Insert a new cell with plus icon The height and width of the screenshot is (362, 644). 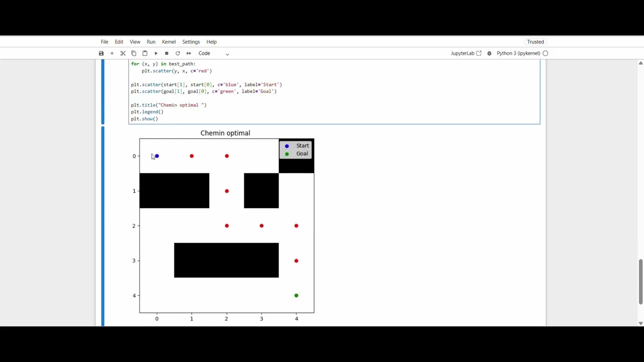[112, 53]
